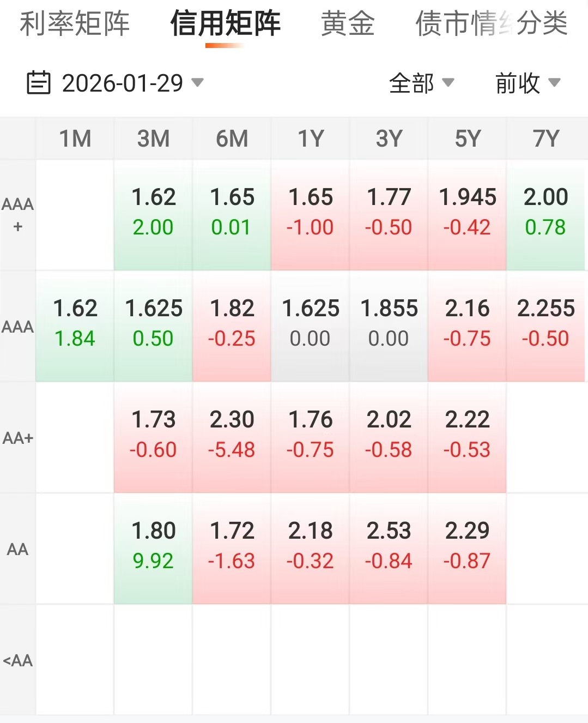Click AAA+ 3M cell showing 1.62
Screen dimensions: 588x723
click(154, 212)
